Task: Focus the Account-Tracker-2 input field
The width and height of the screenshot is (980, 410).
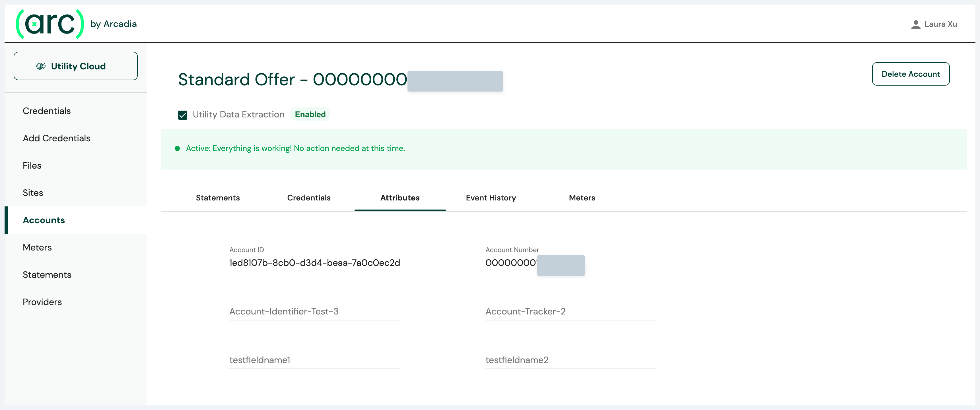Action: pyautogui.click(x=570, y=311)
